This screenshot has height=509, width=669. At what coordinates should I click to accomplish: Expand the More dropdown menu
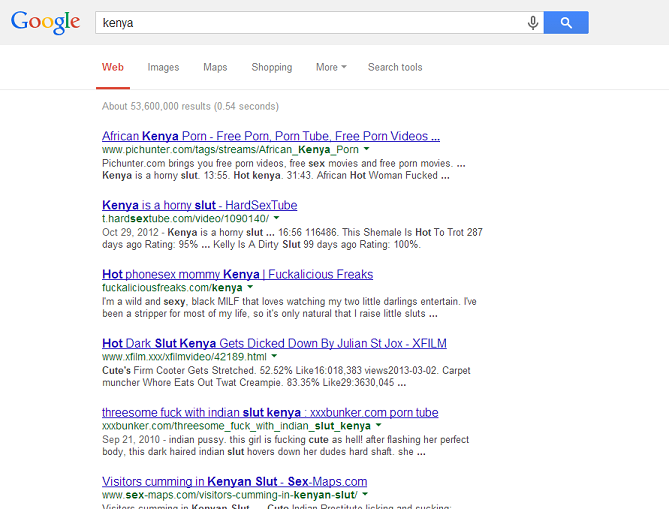331,67
